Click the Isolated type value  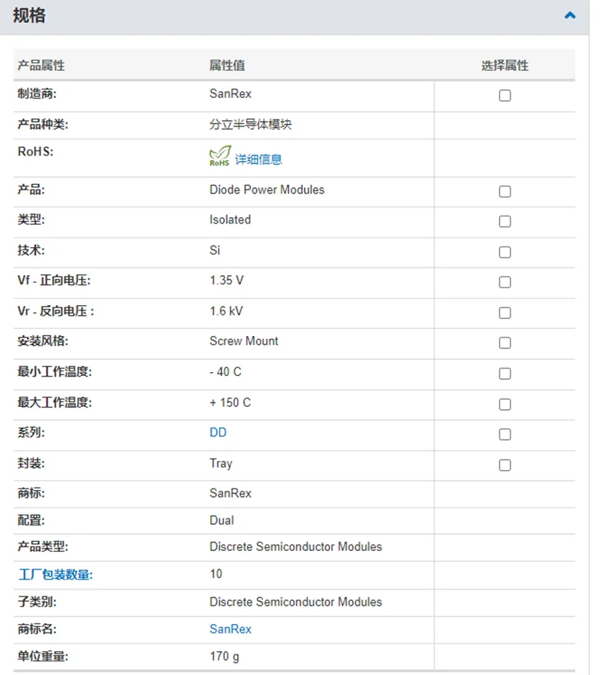pos(230,220)
